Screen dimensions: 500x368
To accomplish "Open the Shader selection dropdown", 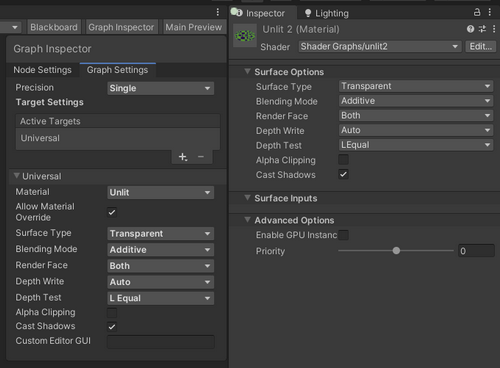I will tap(380, 46).
